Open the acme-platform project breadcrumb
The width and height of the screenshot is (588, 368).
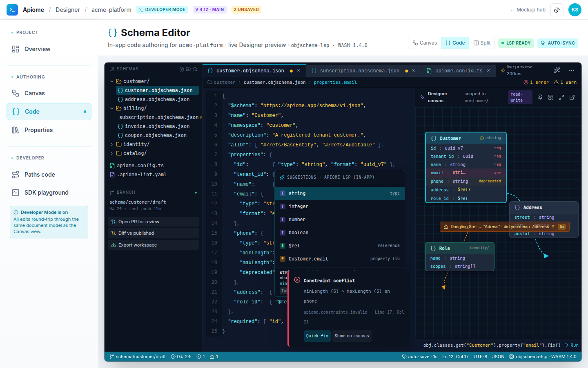click(x=111, y=10)
